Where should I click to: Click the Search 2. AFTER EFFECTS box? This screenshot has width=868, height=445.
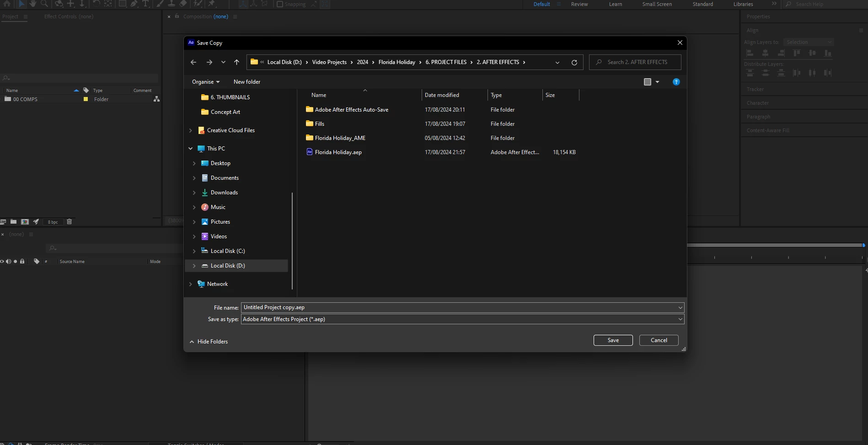click(635, 62)
